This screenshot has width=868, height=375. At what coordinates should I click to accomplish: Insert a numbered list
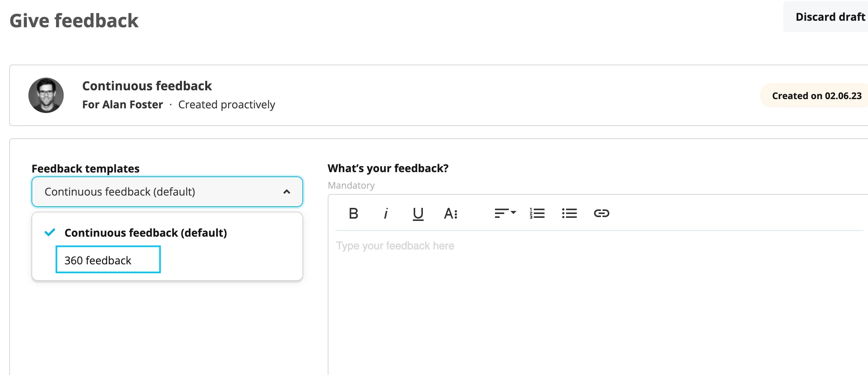pos(537,213)
